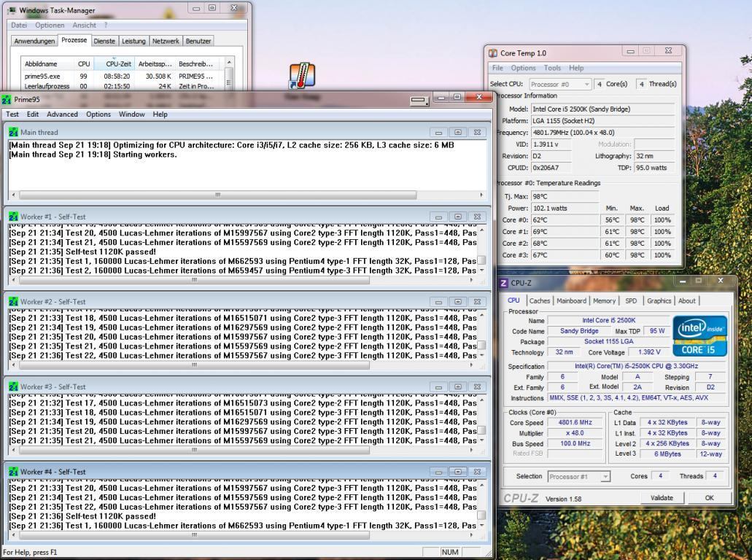
Task: Restore the Worker #4 child window
Action: coord(457,472)
